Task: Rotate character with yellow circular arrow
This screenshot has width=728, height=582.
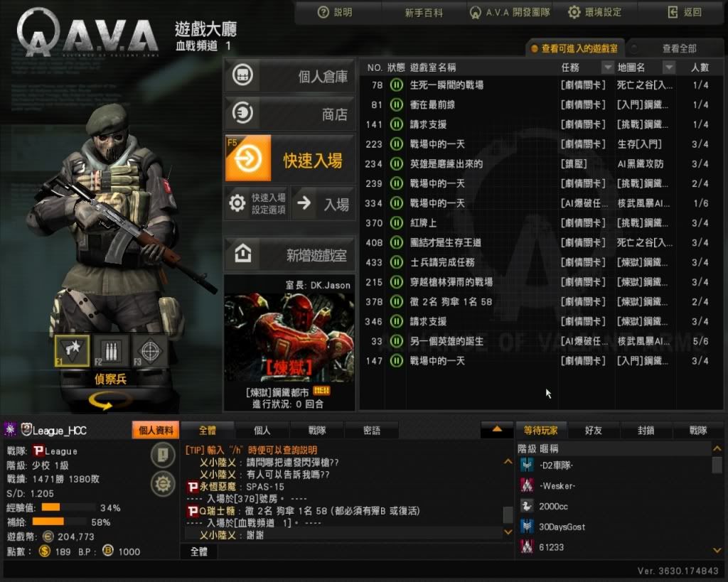Action: pos(107,401)
